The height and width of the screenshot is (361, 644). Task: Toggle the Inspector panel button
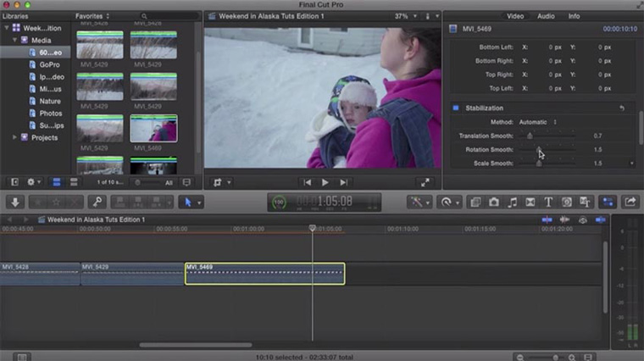point(608,202)
